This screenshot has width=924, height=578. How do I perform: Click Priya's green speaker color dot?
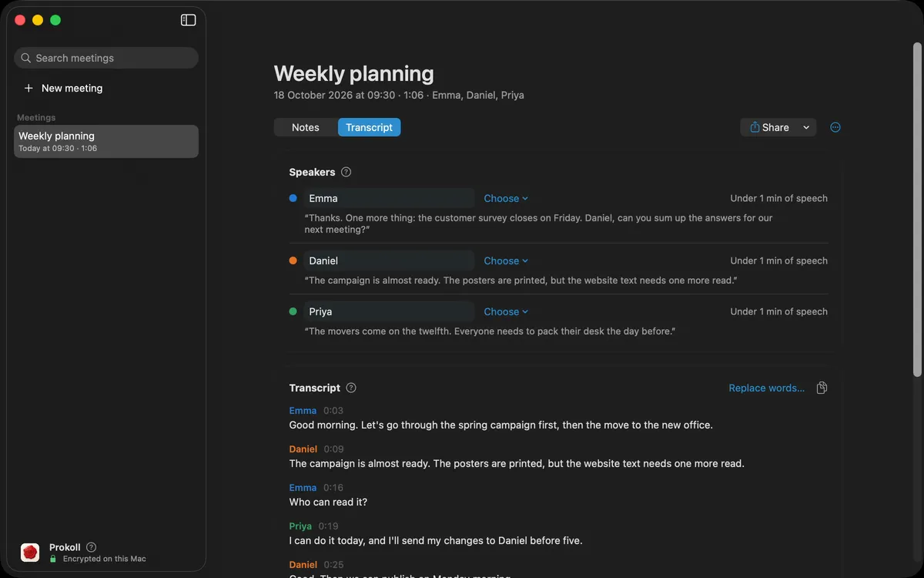(293, 311)
